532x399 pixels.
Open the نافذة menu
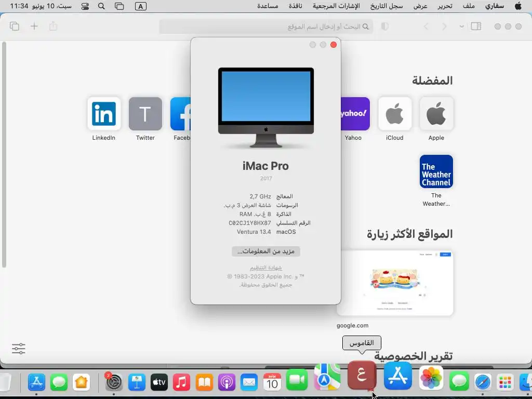pos(296,6)
